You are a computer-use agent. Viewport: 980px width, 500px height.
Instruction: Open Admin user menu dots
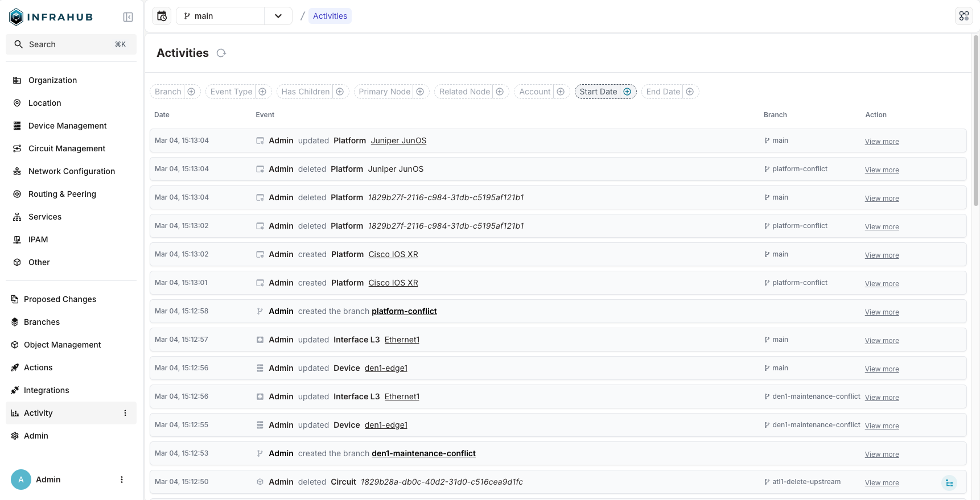pyautogui.click(x=122, y=480)
